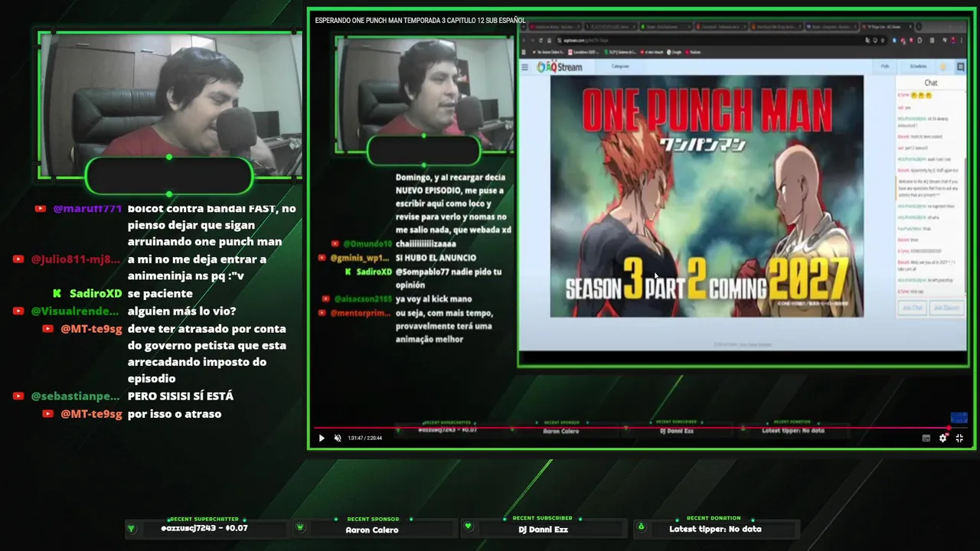Toggle the AQ Stream lightbulb theme icon
Image resolution: width=980 pixels, height=551 pixels.
click(x=943, y=67)
